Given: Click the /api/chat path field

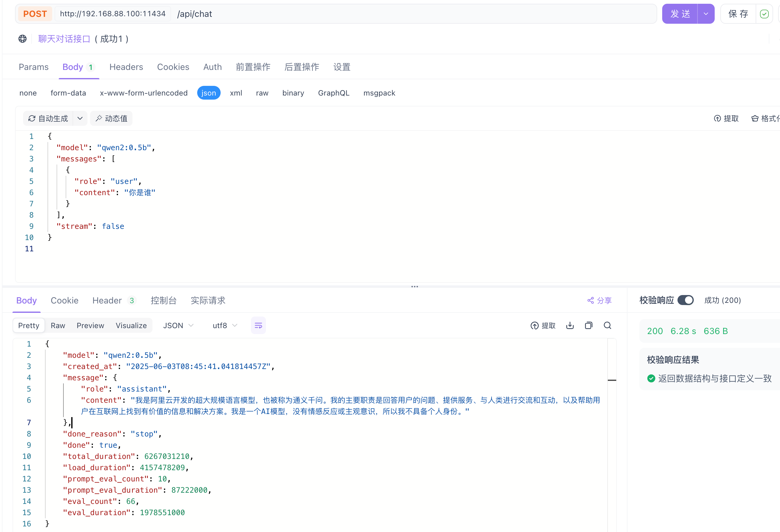Looking at the screenshot, I should [x=195, y=14].
